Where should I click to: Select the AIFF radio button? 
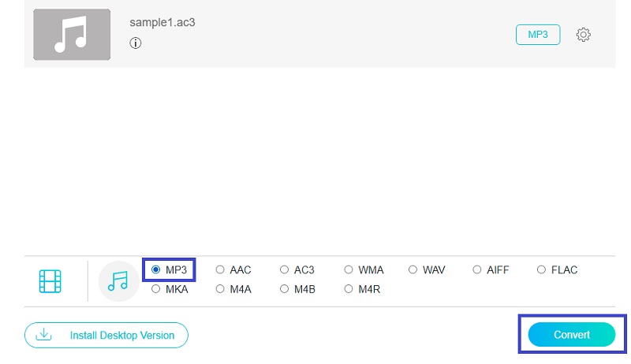(x=477, y=270)
